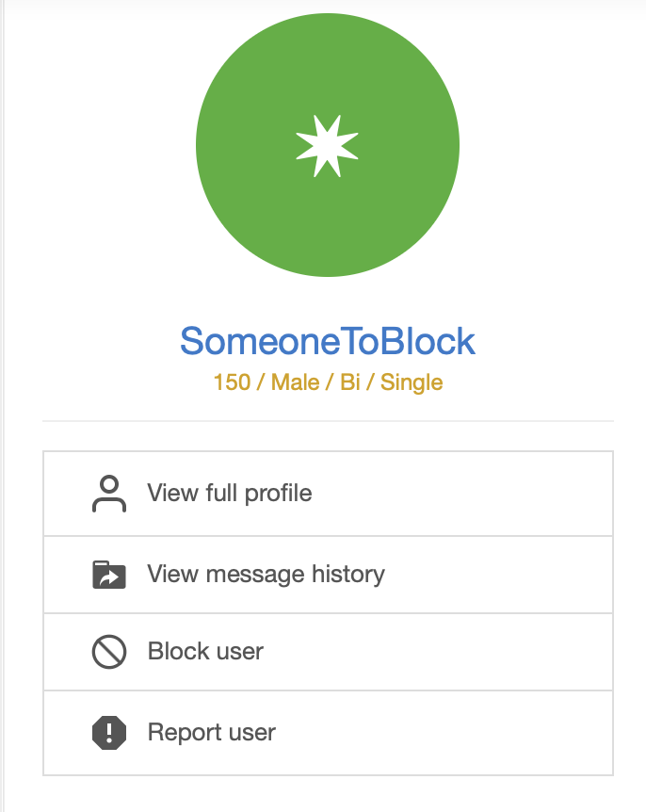This screenshot has height=812, width=646.
Task: Click Block user to block SomeoneToBlock
Action: [204, 652]
